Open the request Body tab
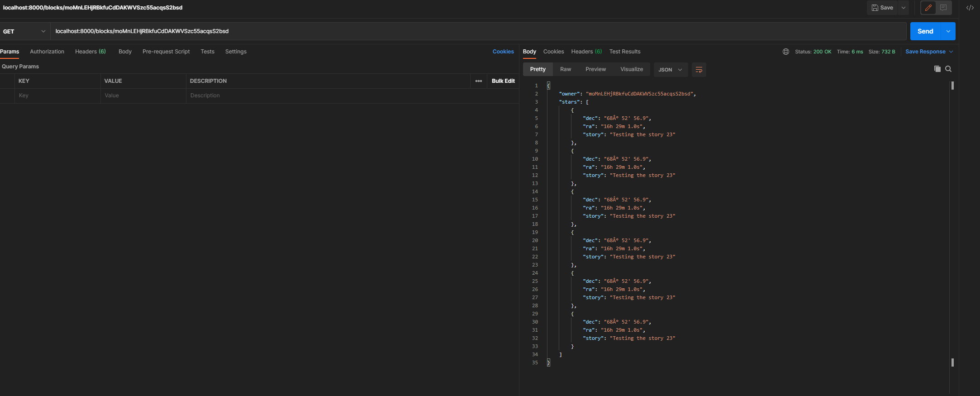 (x=125, y=52)
